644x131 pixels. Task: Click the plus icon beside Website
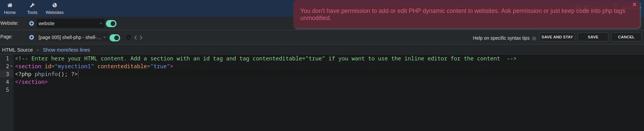[32, 23]
